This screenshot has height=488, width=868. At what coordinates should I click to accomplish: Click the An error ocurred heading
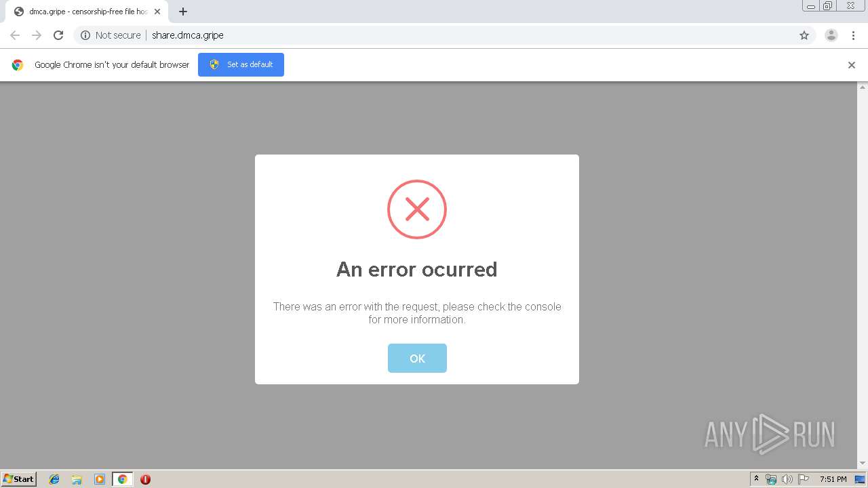(417, 269)
